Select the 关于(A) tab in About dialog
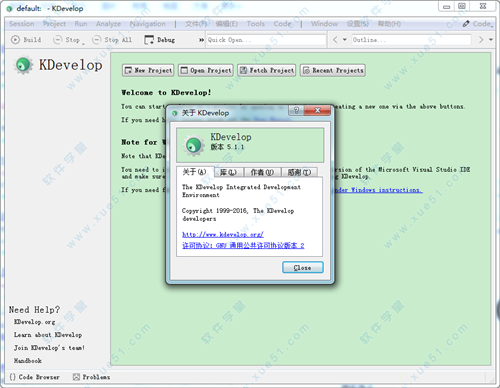Image resolution: width=500 pixels, height=388 pixels. click(195, 172)
